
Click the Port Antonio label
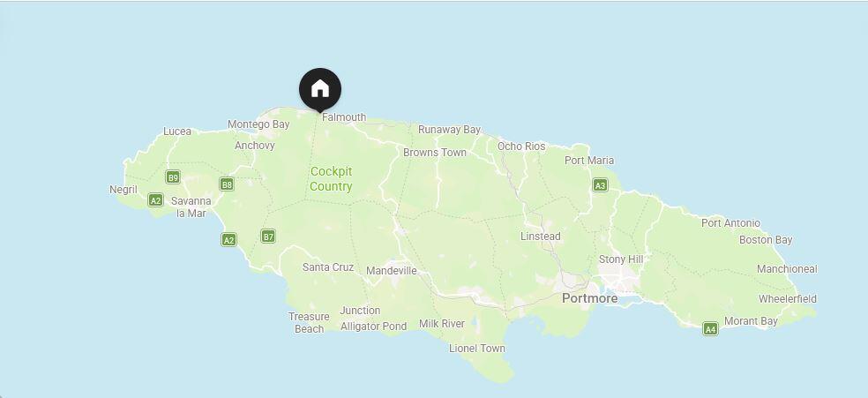pyautogui.click(x=730, y=223)
